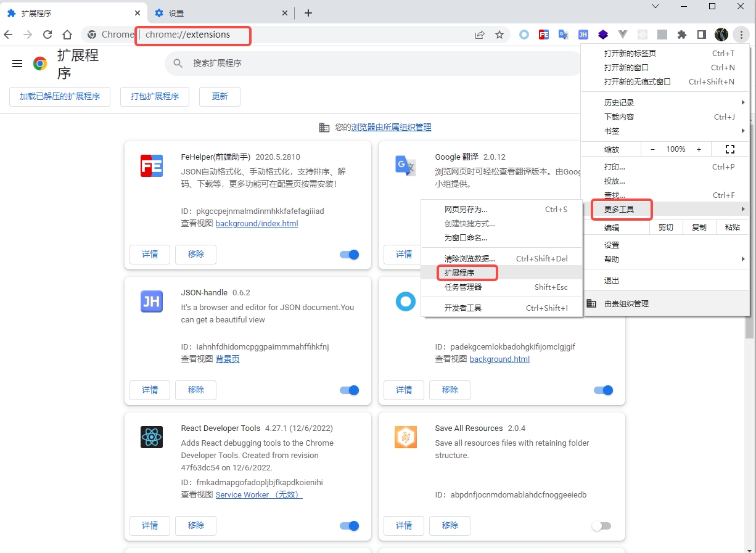This screenshot has width=756, height=553.
Task: Click 加载已解压的扩展程序 button
Action: (60, 97)
